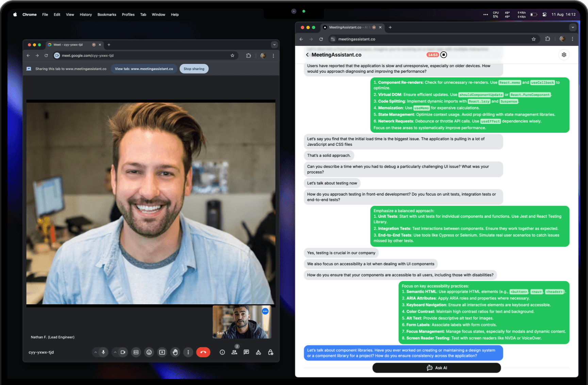Open Chrome menu in the MeetingAssistant window
588x385 pixels.
(x=572, y=39)
